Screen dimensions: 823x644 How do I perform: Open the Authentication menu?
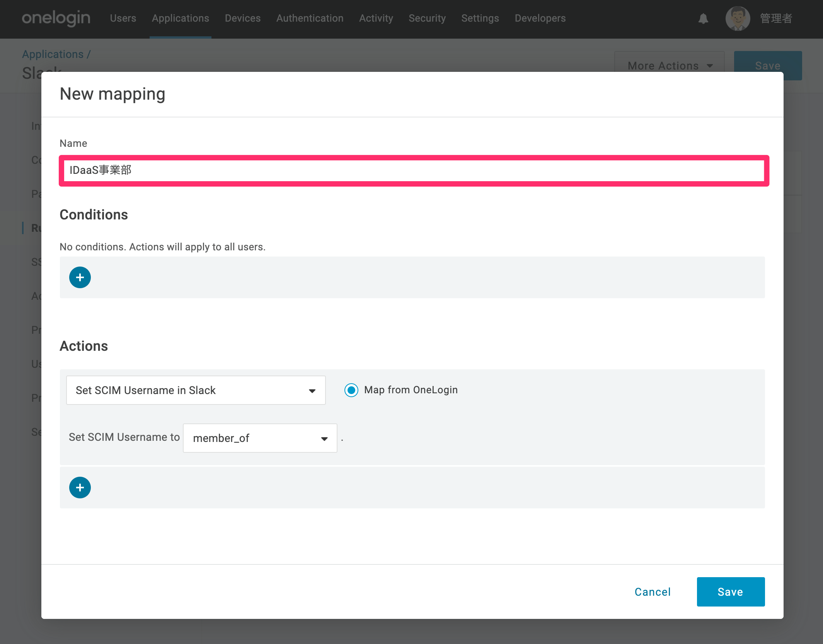point(310,18)
